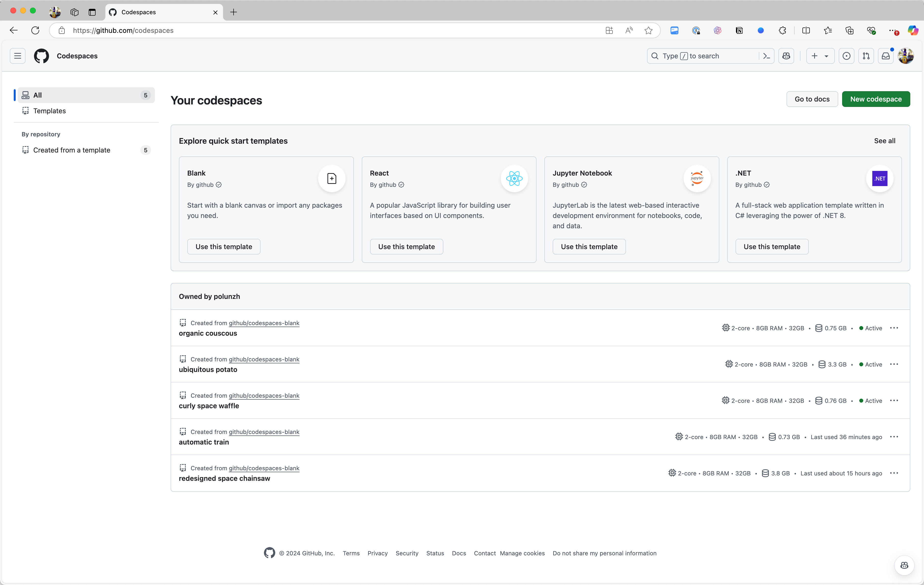This screenshot has width=924, height=585.
Task: Use the React template
Action: [406, 246]
